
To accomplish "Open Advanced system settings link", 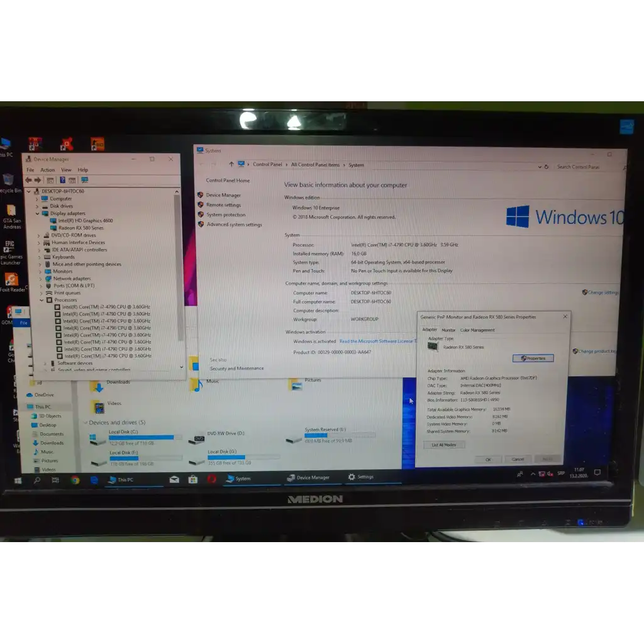I will click(x=234, y=225).
